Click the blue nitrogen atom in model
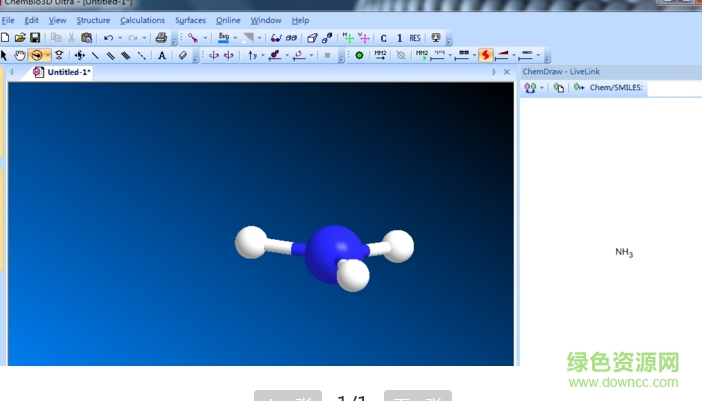The height and width of the screenshot is (401, 702). [x=332, y=248]
